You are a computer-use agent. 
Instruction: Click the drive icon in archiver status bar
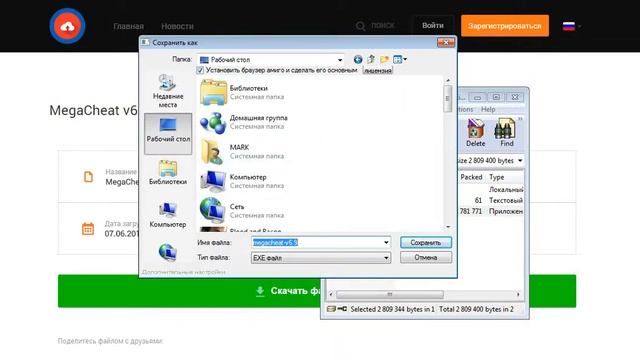(331, 309)
